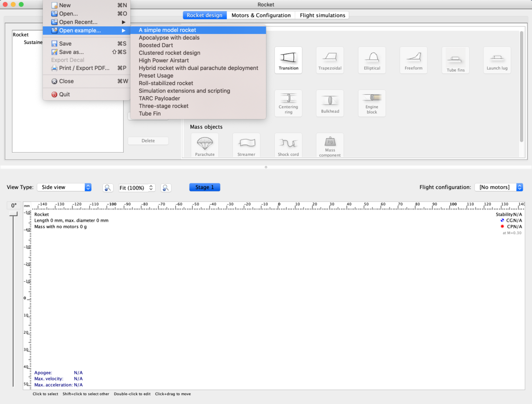532x404 pixels.
Task: Open the Flight configuration dropdown
Action: (498, 187)
